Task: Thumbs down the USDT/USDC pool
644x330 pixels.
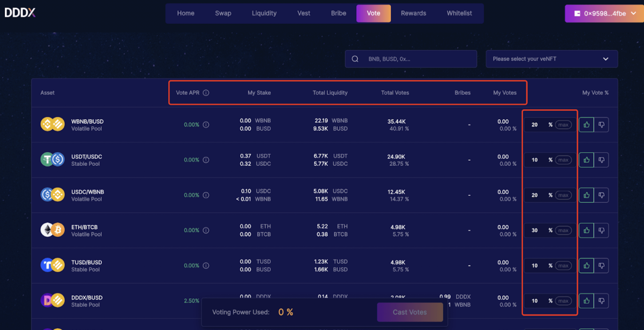Action: 601,160
